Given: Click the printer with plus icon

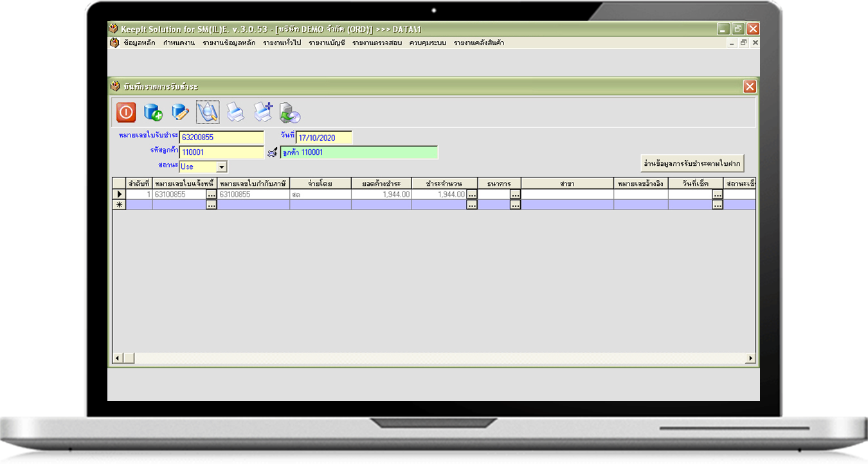Looking at the screenshot, I should (263, 112).
